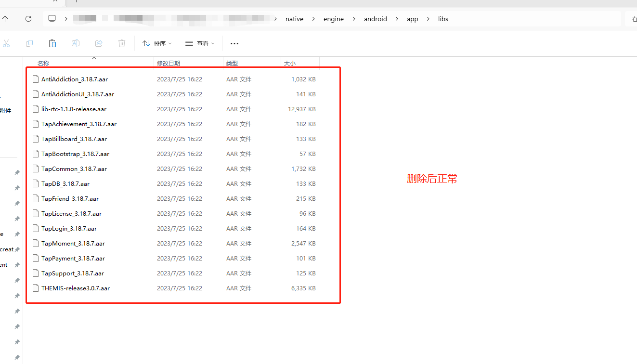Select file name TapSupport_3.18.7.aar
The height and width of the screenshot is (364, 637).
tap(73, 273)
